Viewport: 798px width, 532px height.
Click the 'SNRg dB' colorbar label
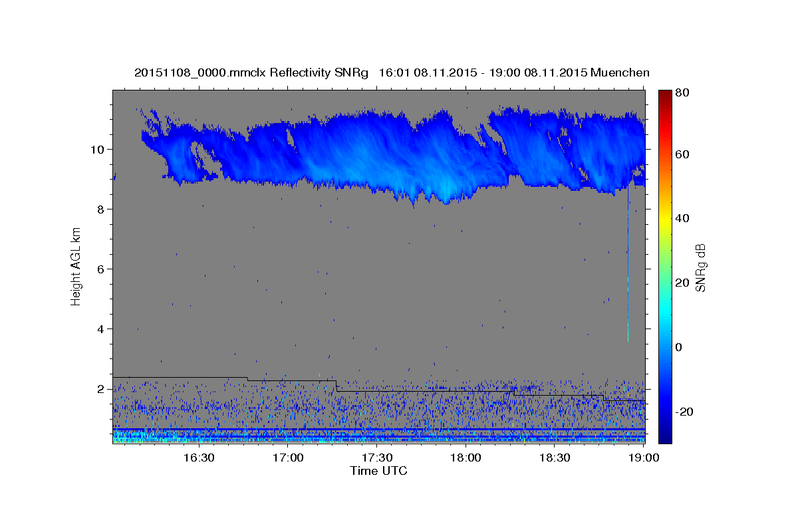(700, 267)
